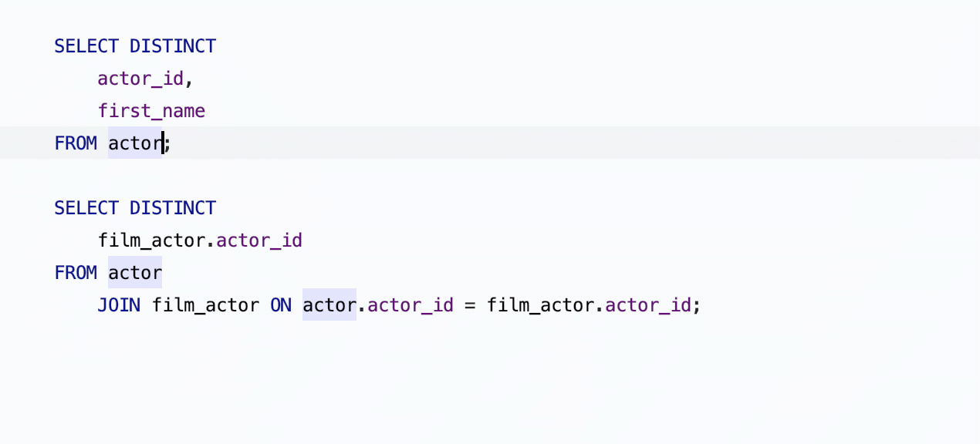The width and height of the screenshot is (980, 444).
Task: Click the JOIN keyword
Action: pyautogui.click(x=119, y=305)
